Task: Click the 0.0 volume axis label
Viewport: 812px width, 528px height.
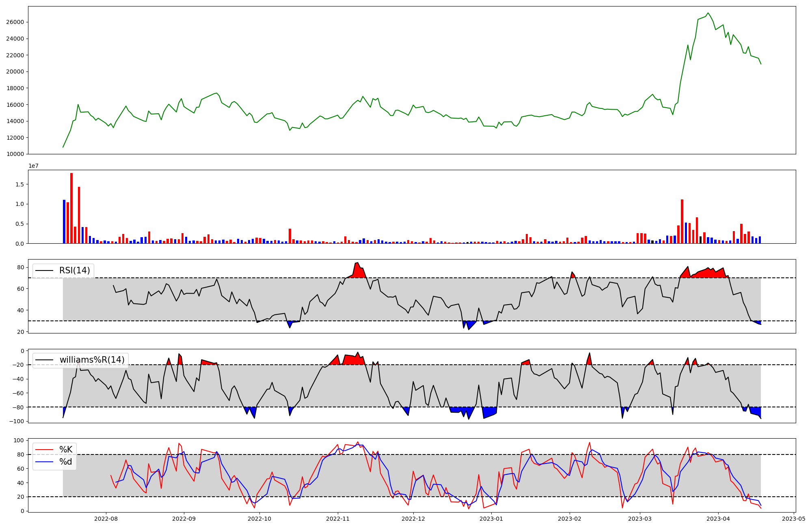Action: point(20,244)
